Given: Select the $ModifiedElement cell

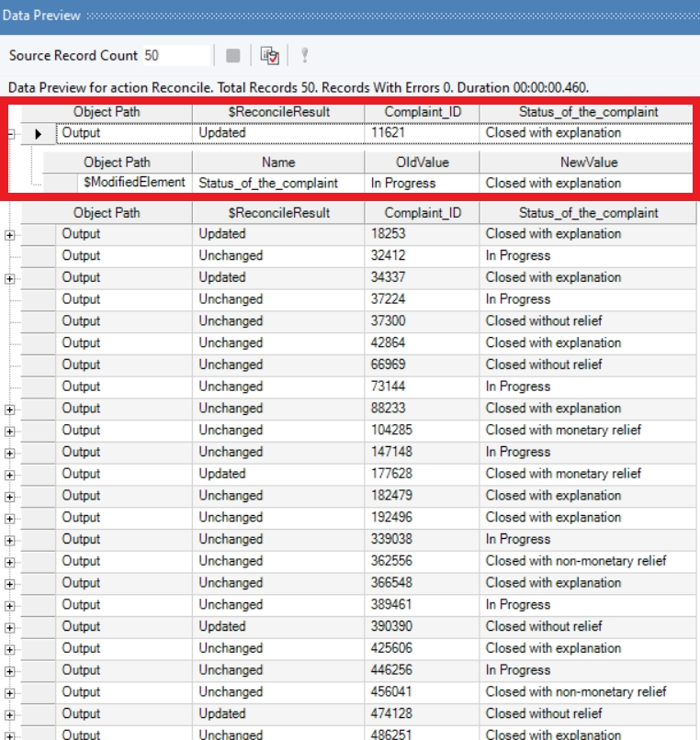Looking at the screenshot, I should pyautogui.click(x=134, y=183).
